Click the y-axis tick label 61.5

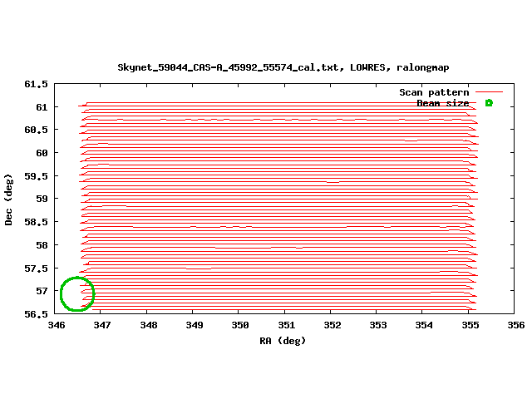point(36,84)
